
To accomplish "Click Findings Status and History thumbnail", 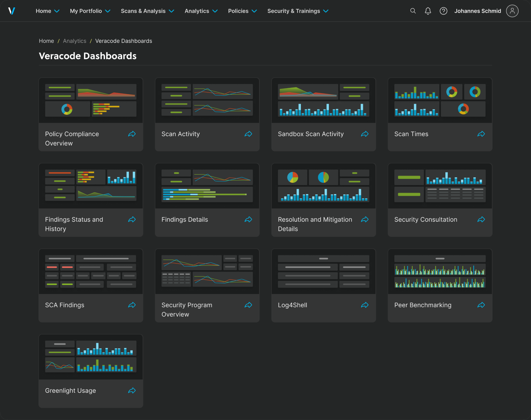I will pyautogui.click(x=91, y=186).
